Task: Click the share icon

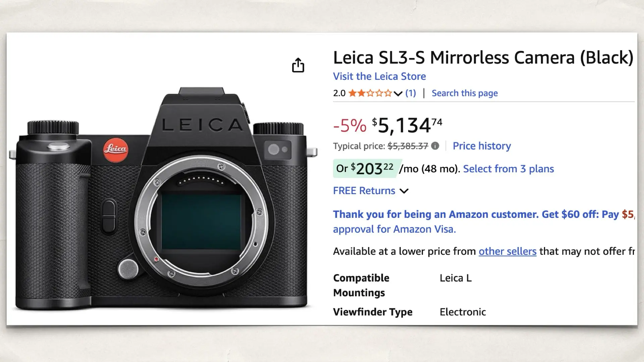Action: [x=298, y=65]
